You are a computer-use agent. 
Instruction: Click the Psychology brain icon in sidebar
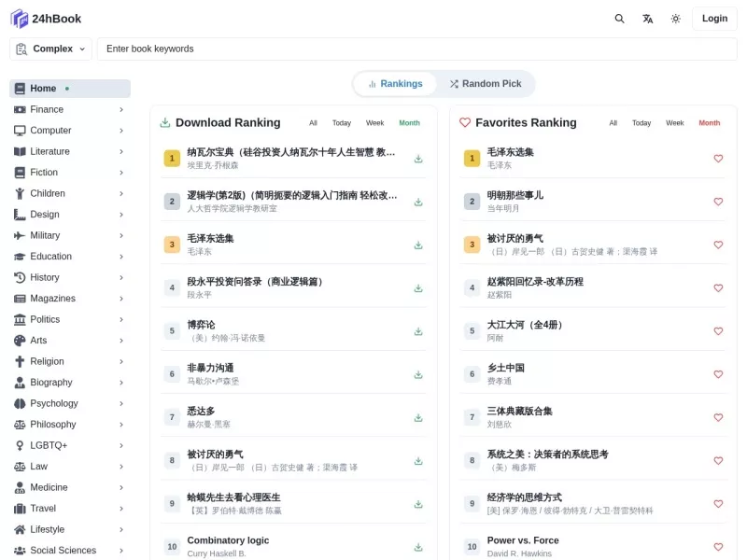20,403
